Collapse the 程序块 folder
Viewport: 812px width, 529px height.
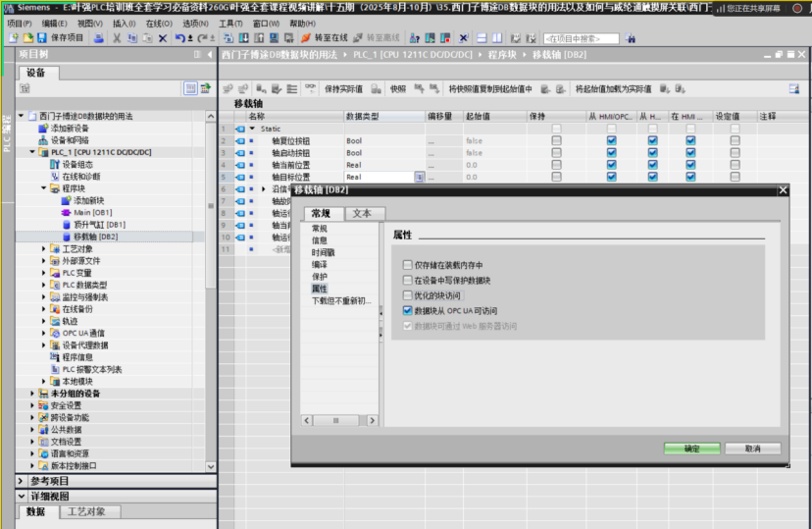[44, 188]
